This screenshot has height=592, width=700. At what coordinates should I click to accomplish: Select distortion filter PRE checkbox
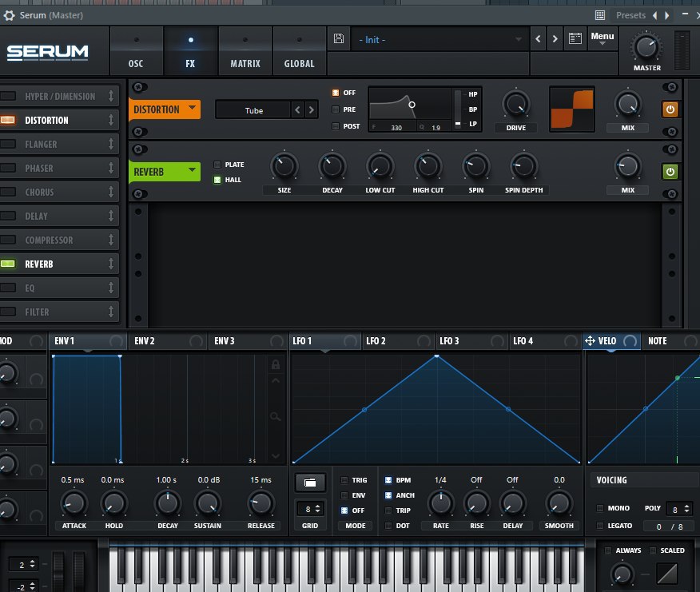point(336,109)
